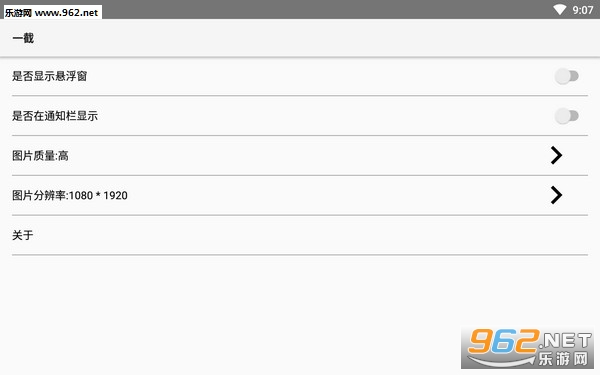Open 图片分辨率 chooser with chevron arrow
Screen dimensions: 600x375
click(x=556, y=195)
